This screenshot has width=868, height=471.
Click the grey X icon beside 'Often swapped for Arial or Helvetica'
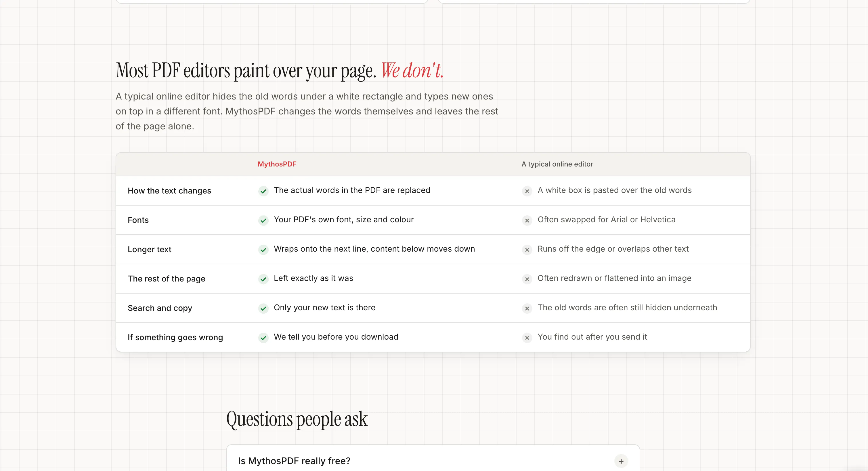click(527, 220)
